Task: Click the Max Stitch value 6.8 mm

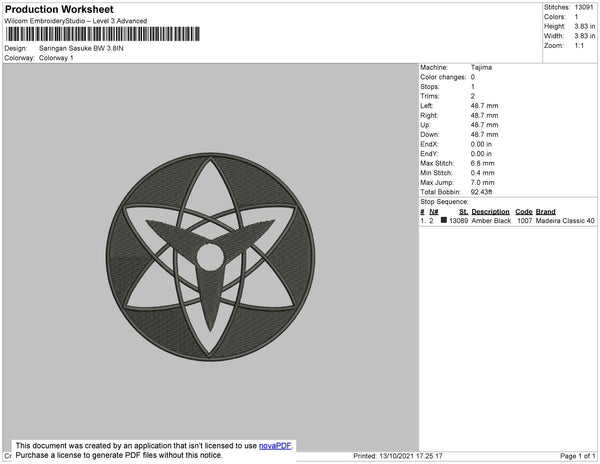Action: (x=483, y=163)
